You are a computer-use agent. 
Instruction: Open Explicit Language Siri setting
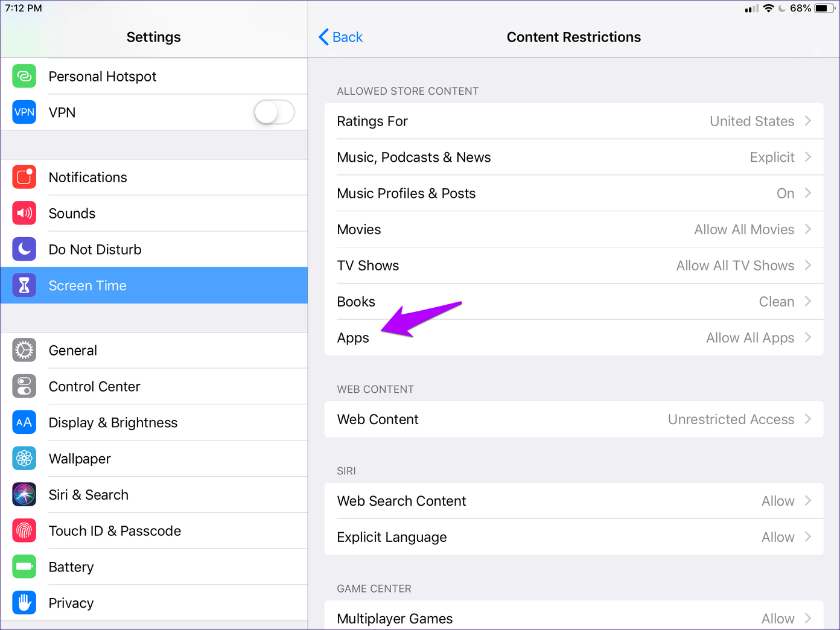(573, 537)
